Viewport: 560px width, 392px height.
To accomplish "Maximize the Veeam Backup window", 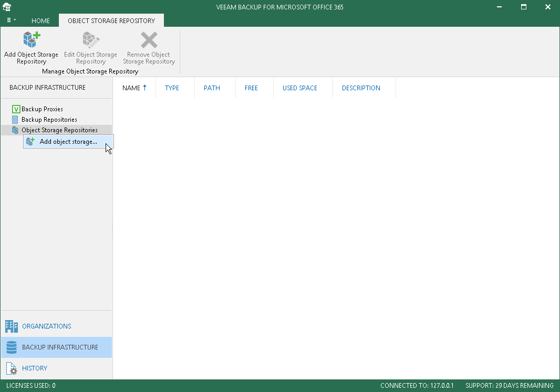I will [524, 7].
